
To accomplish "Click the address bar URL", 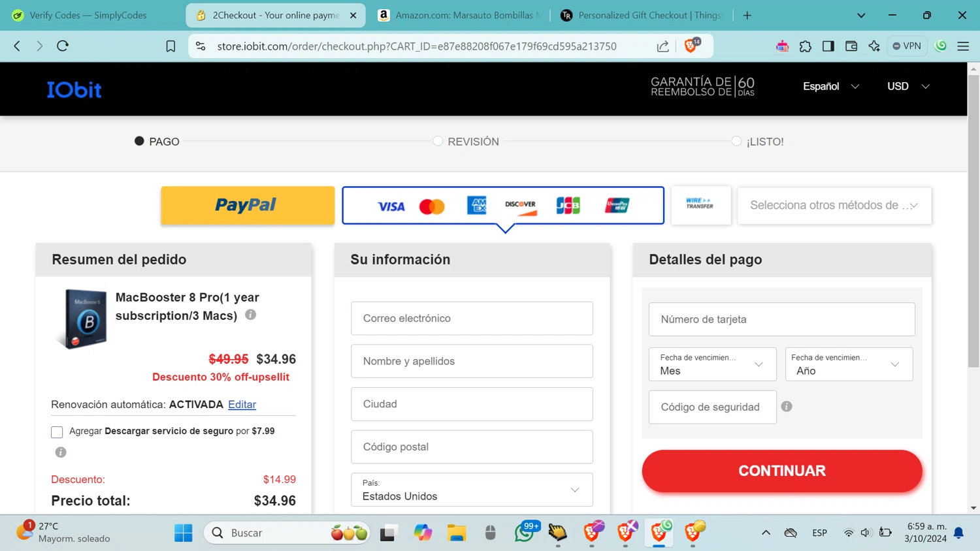I will [x=417, y=46].
